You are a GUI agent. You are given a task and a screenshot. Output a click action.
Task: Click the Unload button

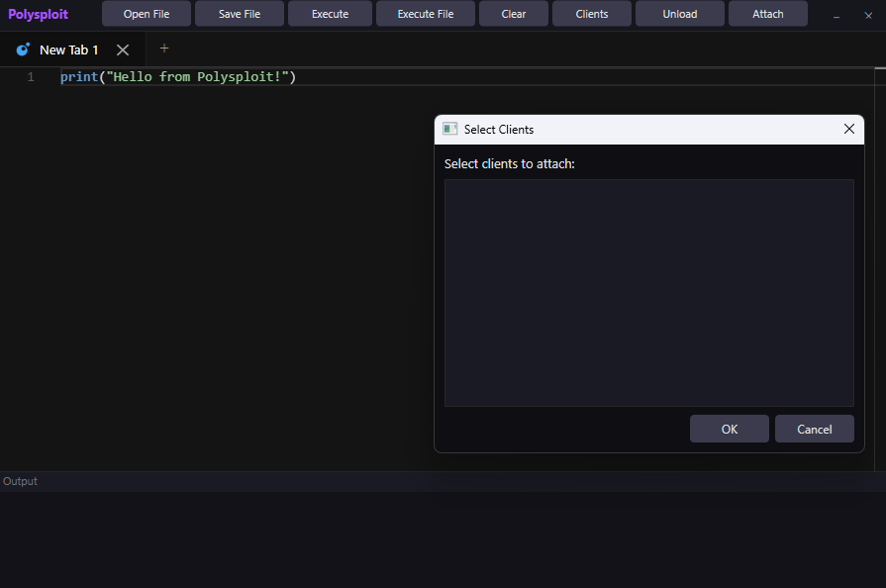(x=680, y=14)
